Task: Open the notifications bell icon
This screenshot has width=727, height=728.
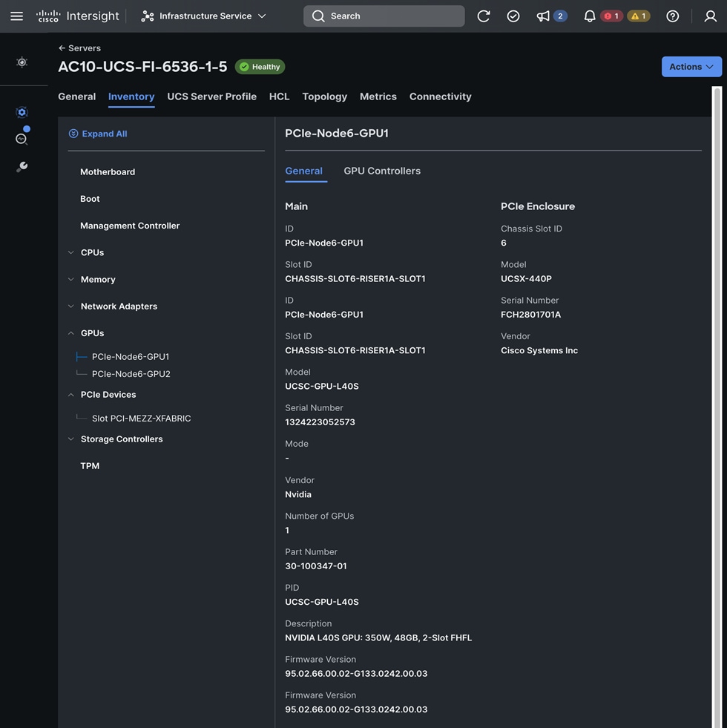Action: click(x=590, y=16)
